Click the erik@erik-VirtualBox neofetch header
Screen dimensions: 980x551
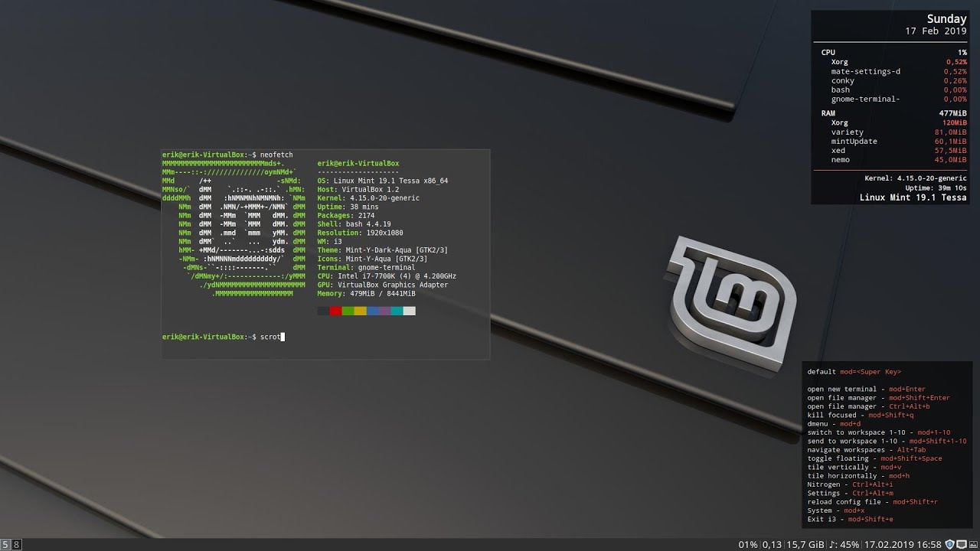(358, 163)
